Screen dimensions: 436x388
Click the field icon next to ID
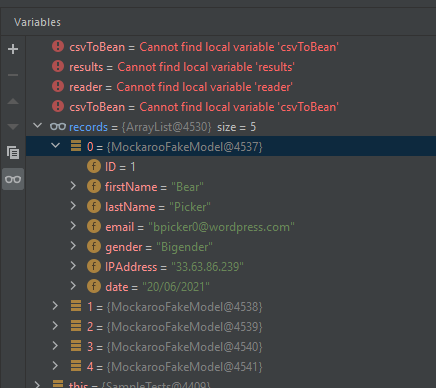point(94,166)
